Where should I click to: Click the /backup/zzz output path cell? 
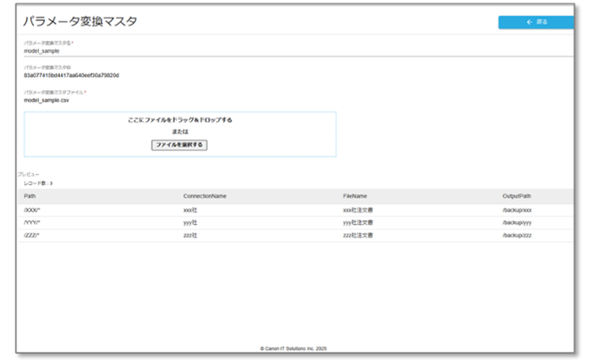click(517, 235)
